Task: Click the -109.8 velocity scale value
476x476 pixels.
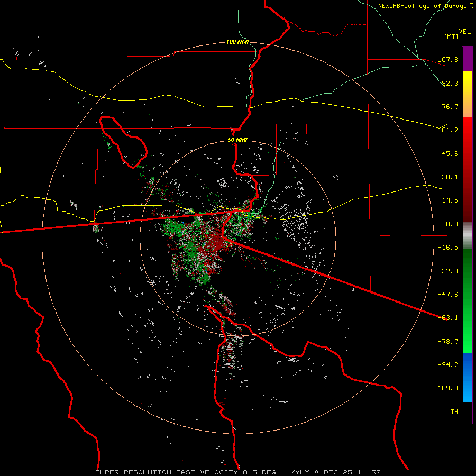Action: (446, 388)
